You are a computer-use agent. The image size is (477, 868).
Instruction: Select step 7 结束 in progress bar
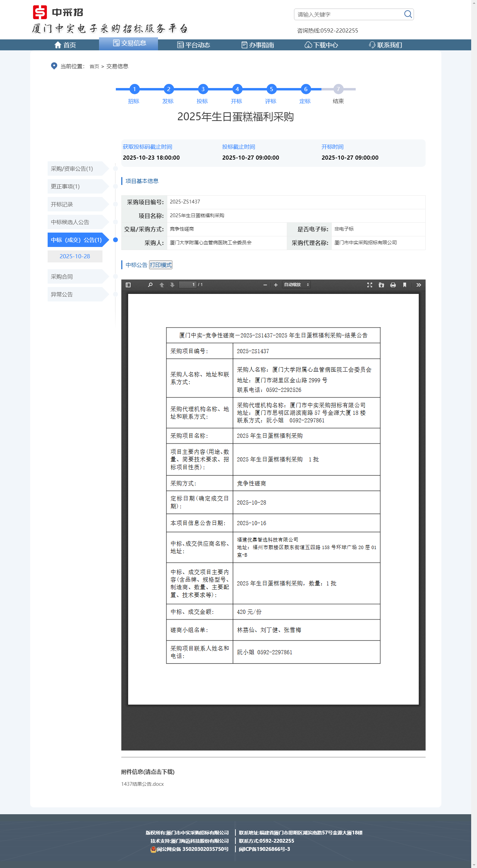[338, 89]
